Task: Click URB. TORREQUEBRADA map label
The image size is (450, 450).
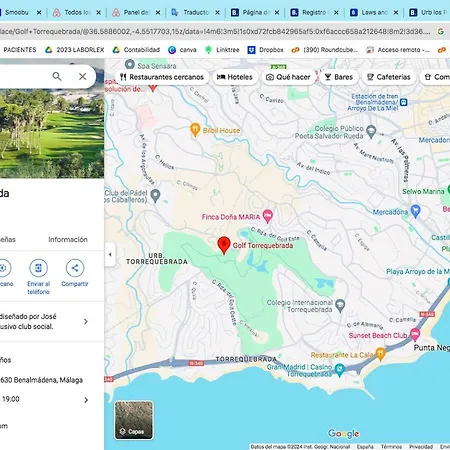Action: (x=157, y=259)
